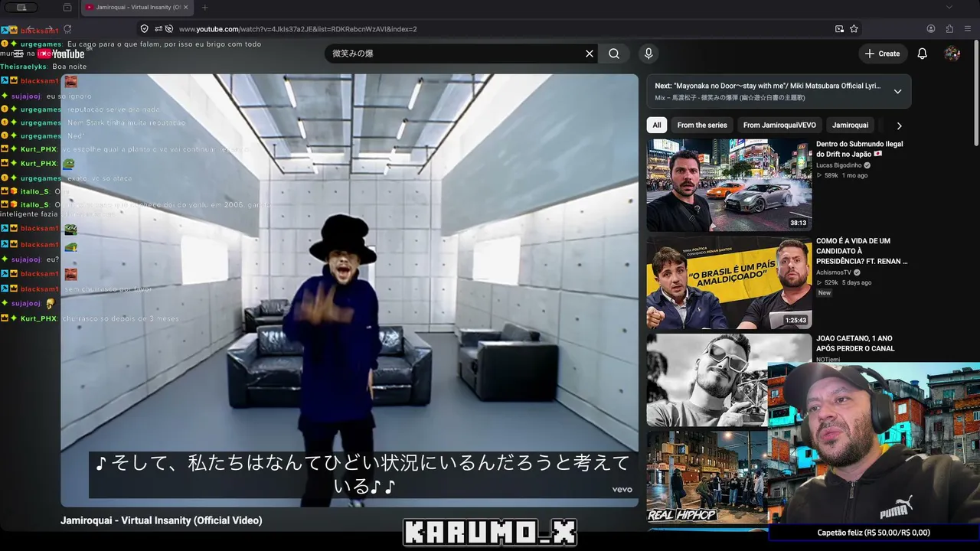
Task: Open the YouTube hamburger guide menu
Action: [18, 54]
